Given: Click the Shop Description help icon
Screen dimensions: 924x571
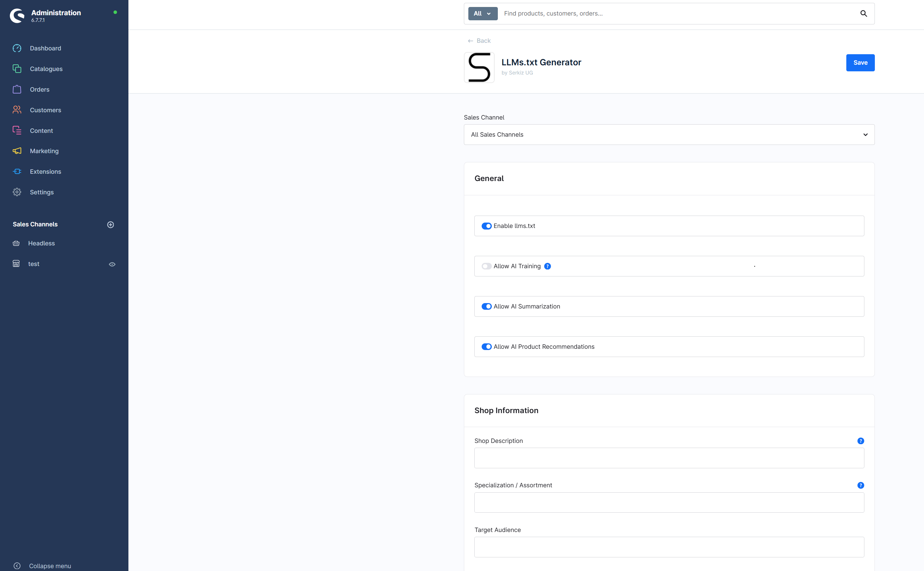Looking at the screenshot, I should 861,441.
